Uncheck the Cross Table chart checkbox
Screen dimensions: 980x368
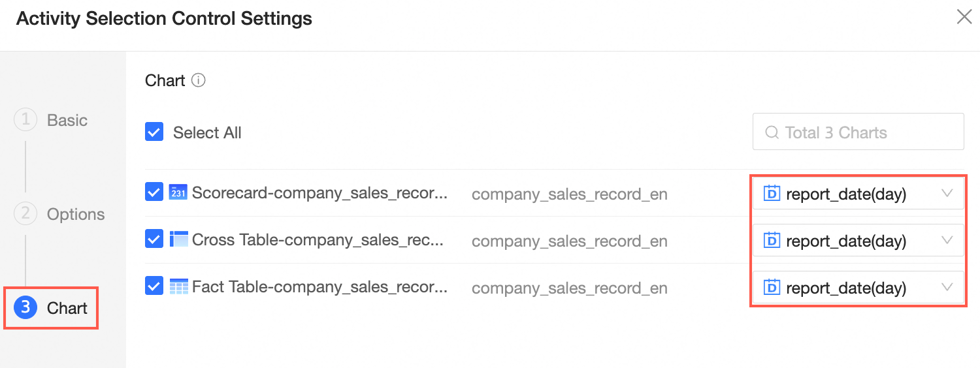coord(154,239)
